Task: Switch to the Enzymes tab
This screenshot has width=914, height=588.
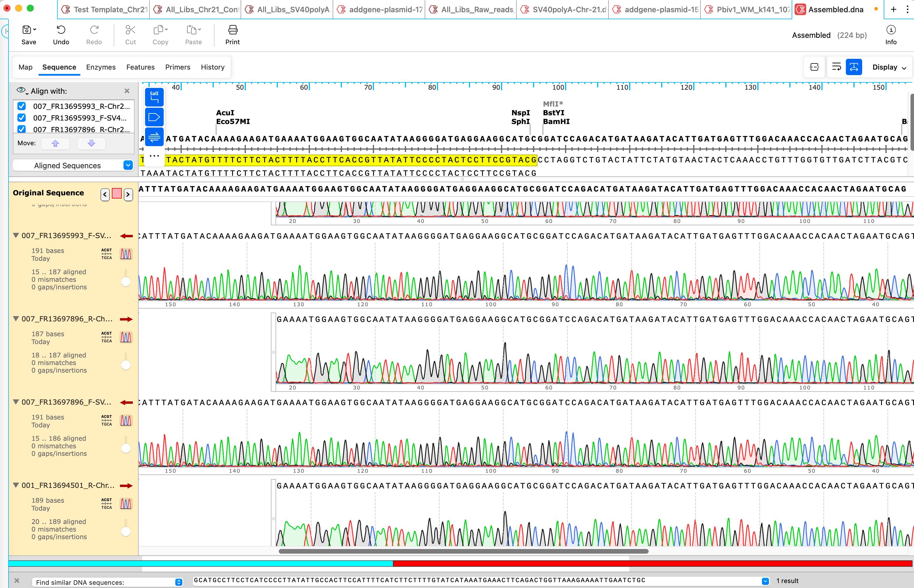Action: coord(101,67)
